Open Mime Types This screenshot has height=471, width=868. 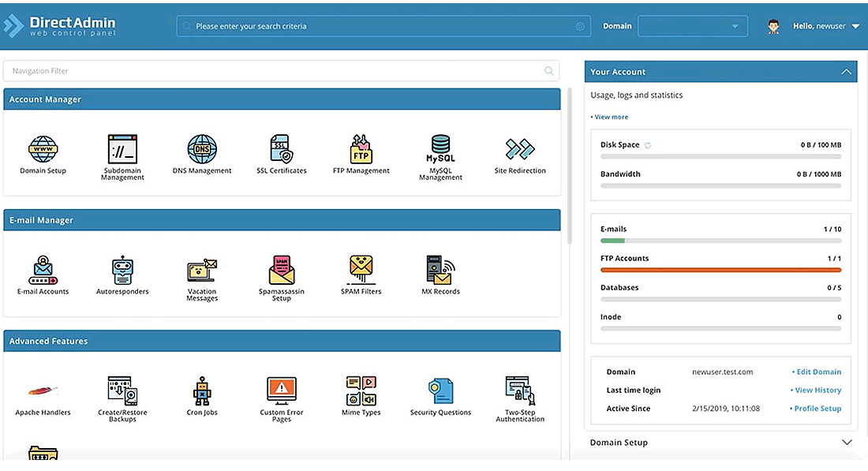pyautogui.click(x=361, y=396)
